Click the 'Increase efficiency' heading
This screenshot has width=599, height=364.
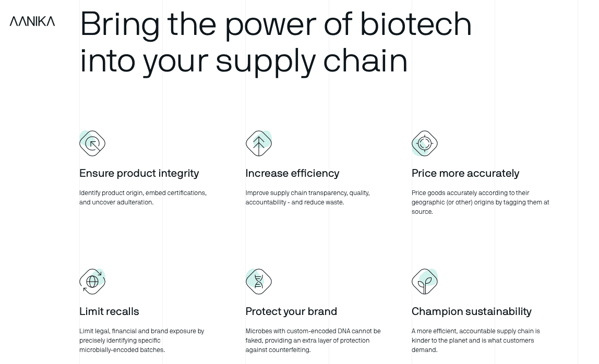[x=292, y=174]
